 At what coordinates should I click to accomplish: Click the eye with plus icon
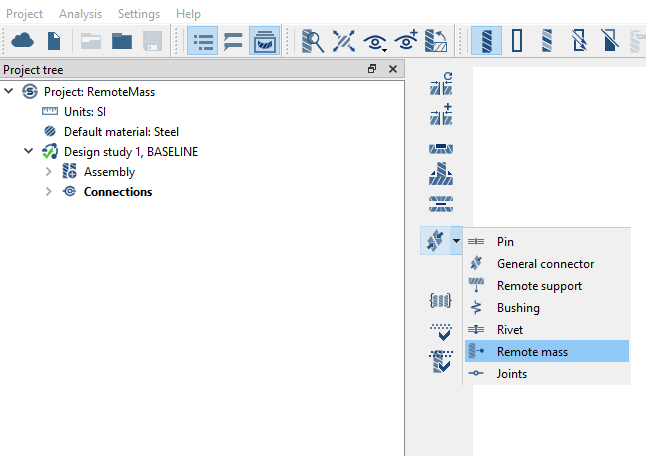[406, 41]
